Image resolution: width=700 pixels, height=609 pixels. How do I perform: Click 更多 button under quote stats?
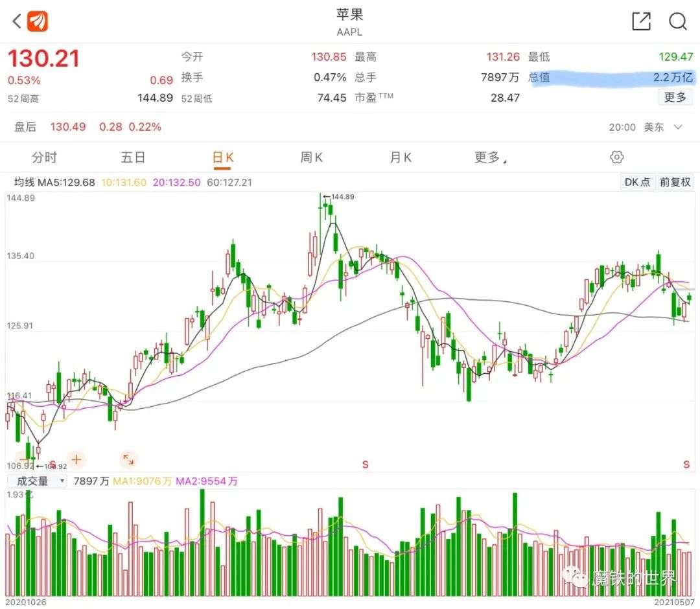675,97
